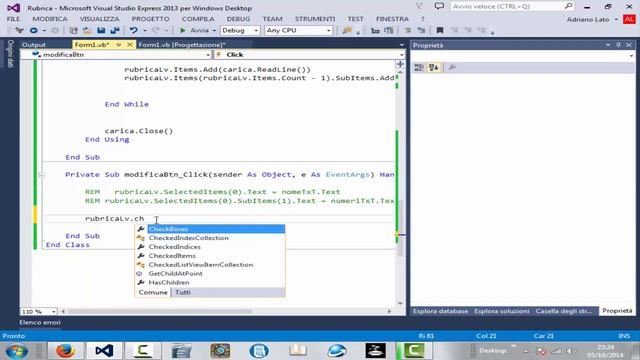Select GetChildAtPoint in IntelliSense list
640x360 pixels.
pos(210,273)
